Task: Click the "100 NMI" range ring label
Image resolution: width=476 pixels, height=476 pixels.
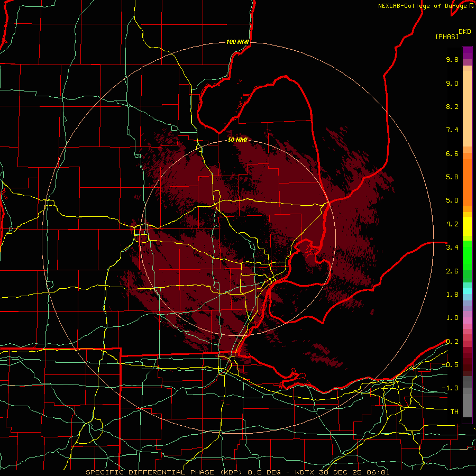Action: [237, 42]
